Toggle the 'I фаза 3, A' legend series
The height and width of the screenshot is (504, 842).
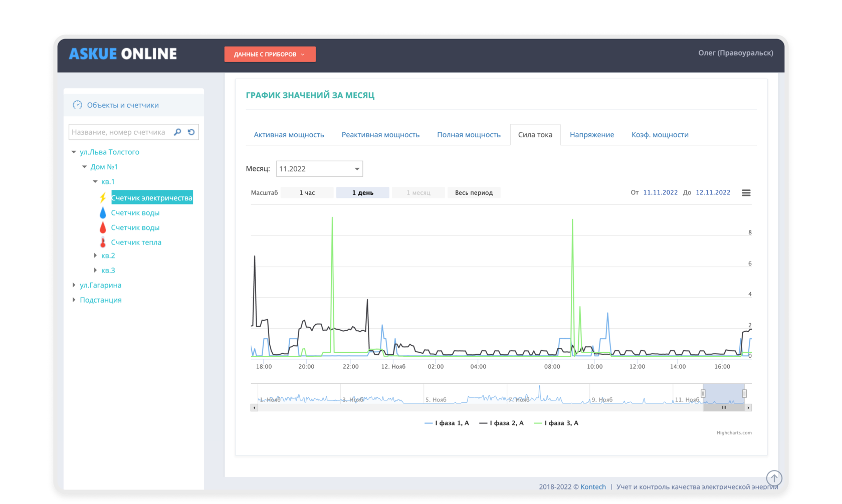click(556, 423)
